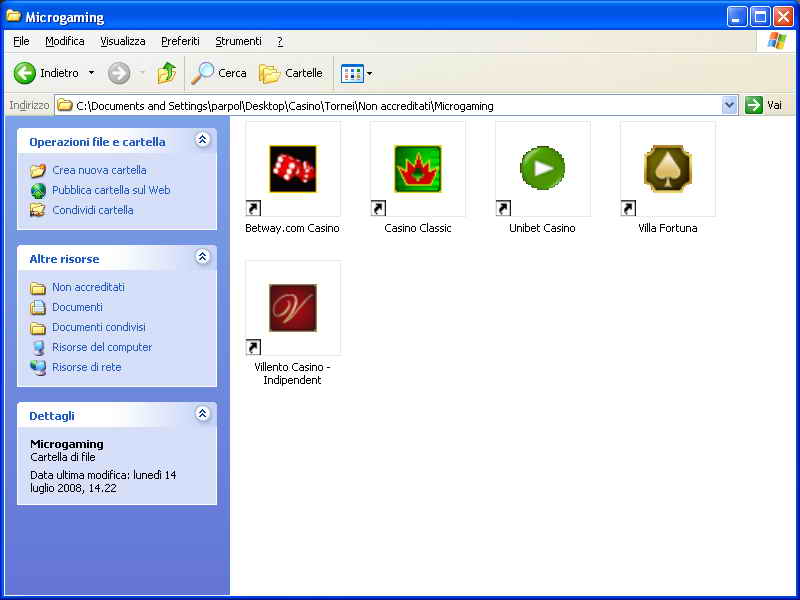Toggle the Cartelle folders pane
Viewport: 800px width, 600px height.
click(291, 73)
